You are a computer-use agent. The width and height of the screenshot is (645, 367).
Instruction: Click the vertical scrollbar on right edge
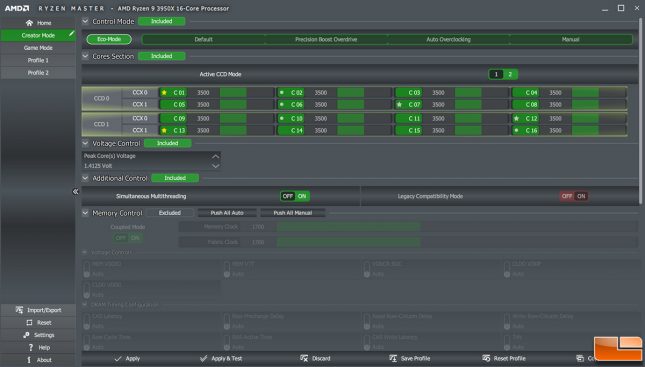pos(640,111)
